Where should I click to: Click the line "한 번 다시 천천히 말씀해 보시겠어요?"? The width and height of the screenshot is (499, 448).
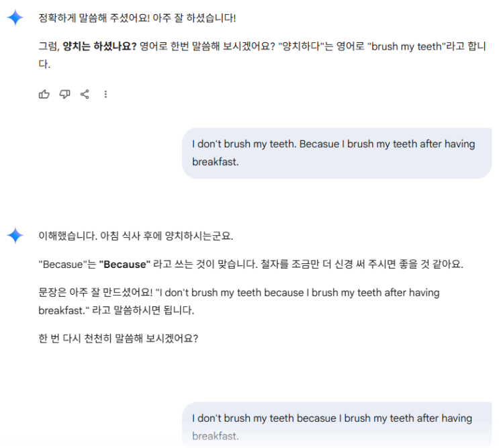(x=118, y=338)
